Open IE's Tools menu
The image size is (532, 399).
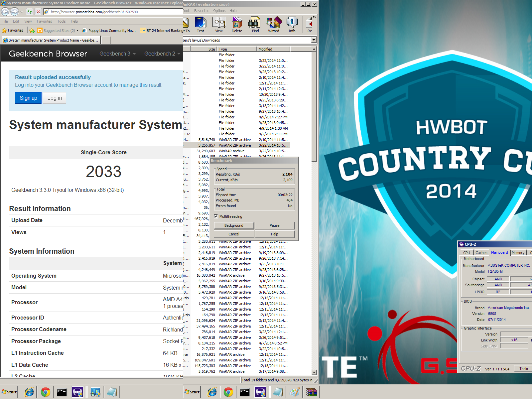(x=62, y=21)
